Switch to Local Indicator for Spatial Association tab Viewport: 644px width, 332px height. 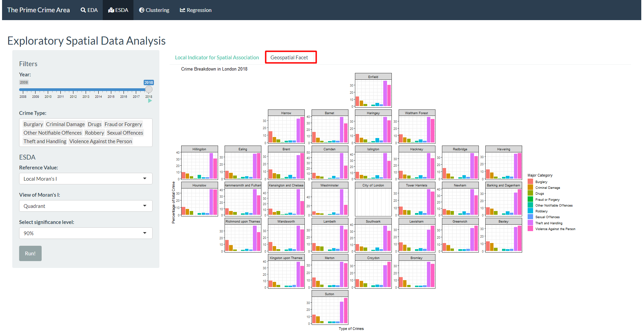[x=217, y=58]
